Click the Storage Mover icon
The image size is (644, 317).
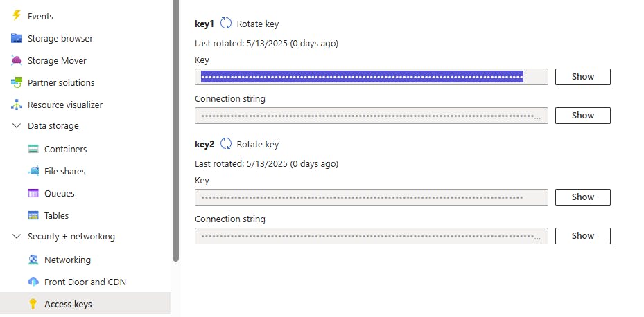pos(17,60)
